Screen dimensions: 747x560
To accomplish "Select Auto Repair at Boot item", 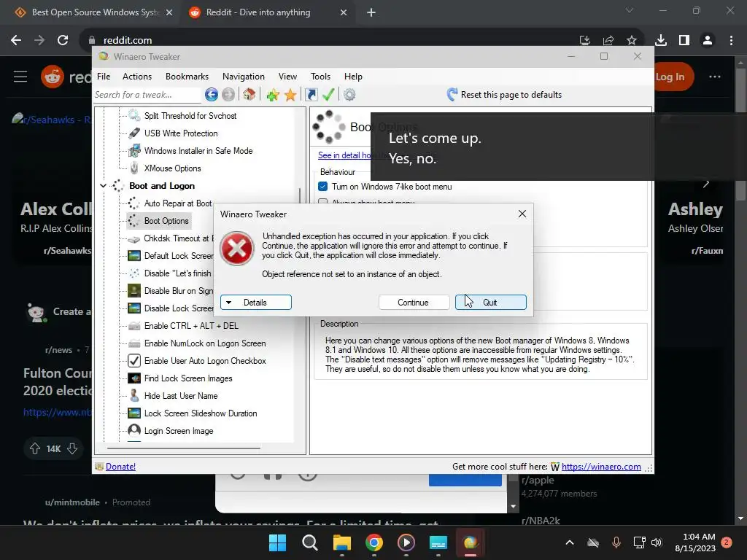I will [178, 203].
